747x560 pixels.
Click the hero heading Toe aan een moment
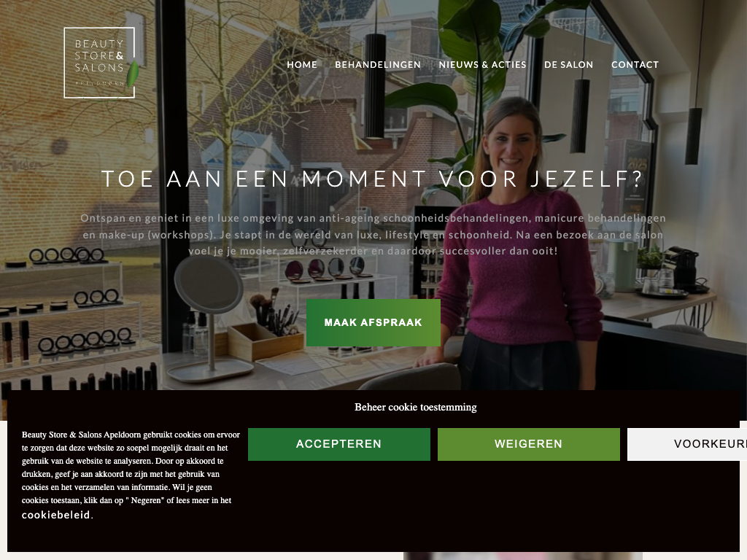pos(373,179)
